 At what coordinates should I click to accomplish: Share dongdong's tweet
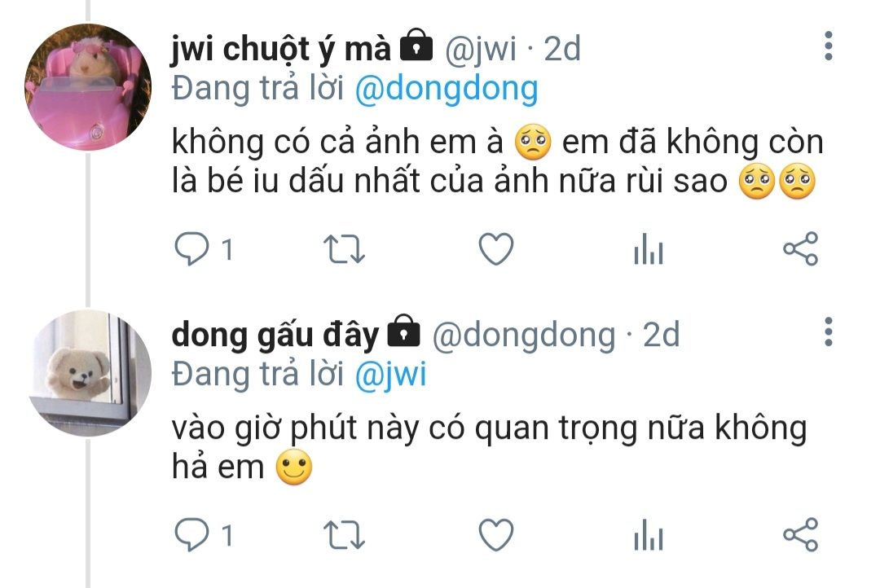[801, 535]
